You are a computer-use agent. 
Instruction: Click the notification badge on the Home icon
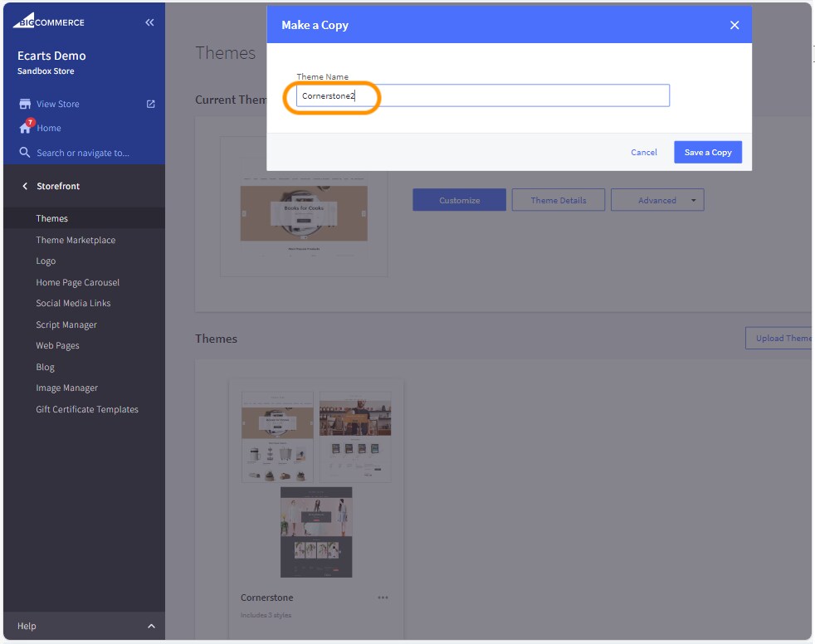tap(32, 121)
